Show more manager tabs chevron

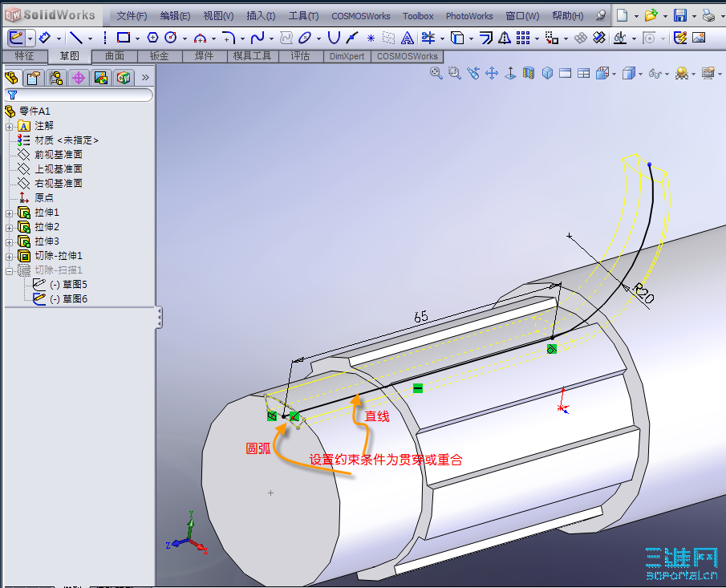145,77
